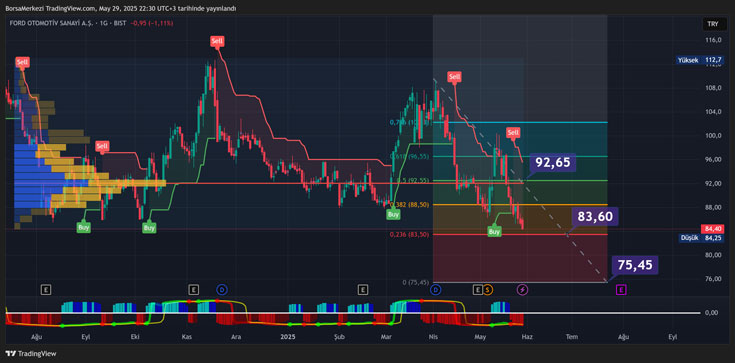Click the 76,00 price axis label
Viewport: 735px width, 363px height.
(712, 279)
